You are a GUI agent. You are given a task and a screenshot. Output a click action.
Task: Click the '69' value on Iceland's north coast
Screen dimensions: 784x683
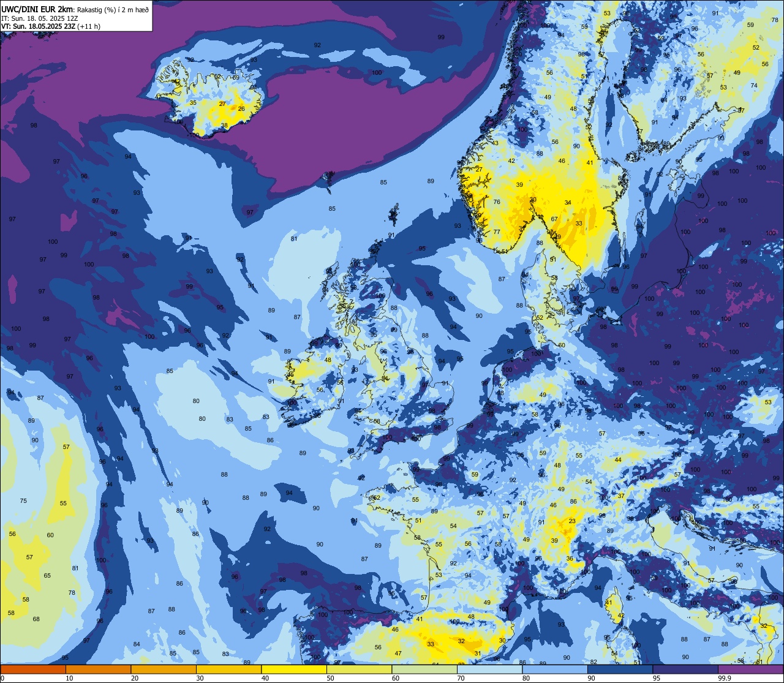point(236,77)
